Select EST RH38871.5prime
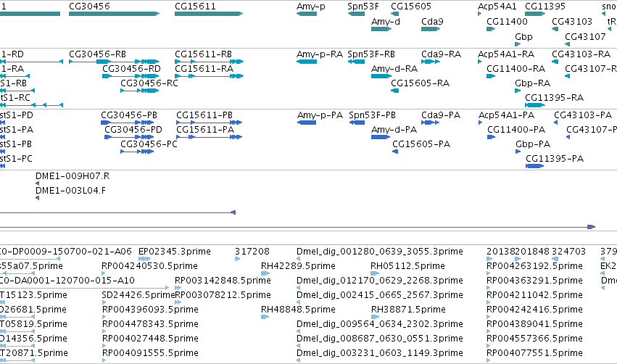617x364 pixels. 408,310
